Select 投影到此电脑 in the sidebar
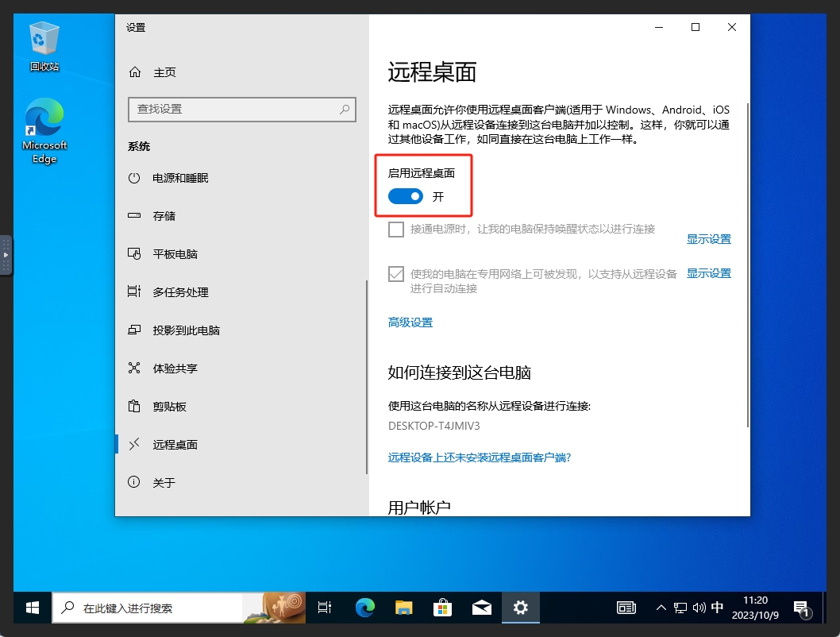The image size is (840, 637). (x=187, y=330)
